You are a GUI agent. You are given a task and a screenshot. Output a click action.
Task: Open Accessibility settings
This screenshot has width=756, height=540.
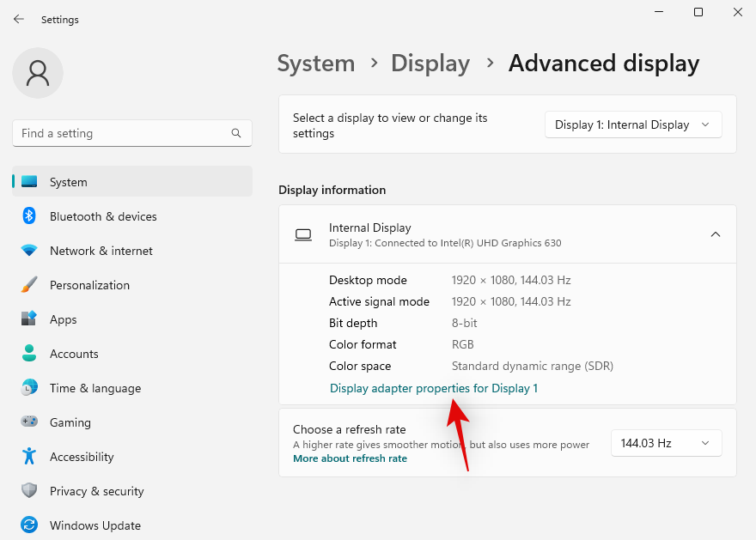[81, 457]
